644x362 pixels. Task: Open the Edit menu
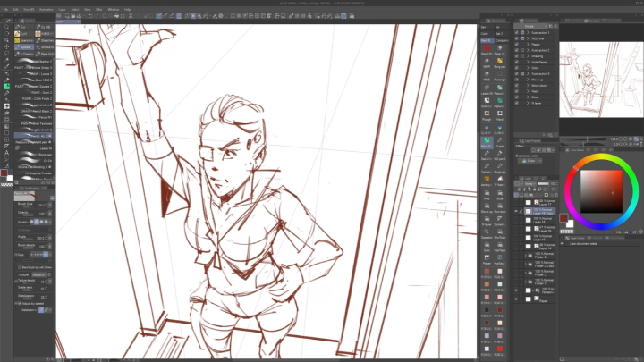[15, 9]
